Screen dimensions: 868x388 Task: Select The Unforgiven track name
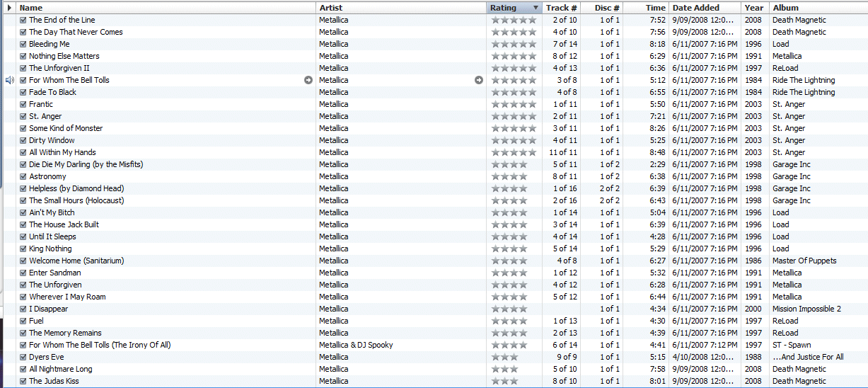55,285
